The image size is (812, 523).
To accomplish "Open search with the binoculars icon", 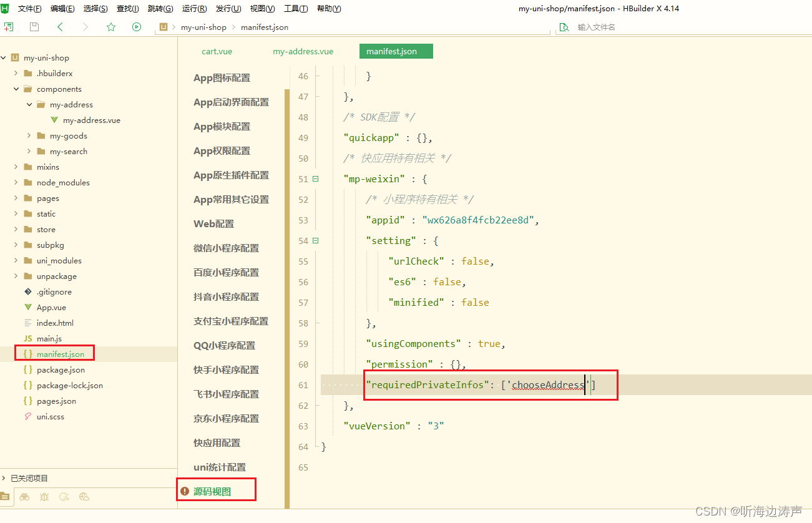I will (x=24, y=497).
